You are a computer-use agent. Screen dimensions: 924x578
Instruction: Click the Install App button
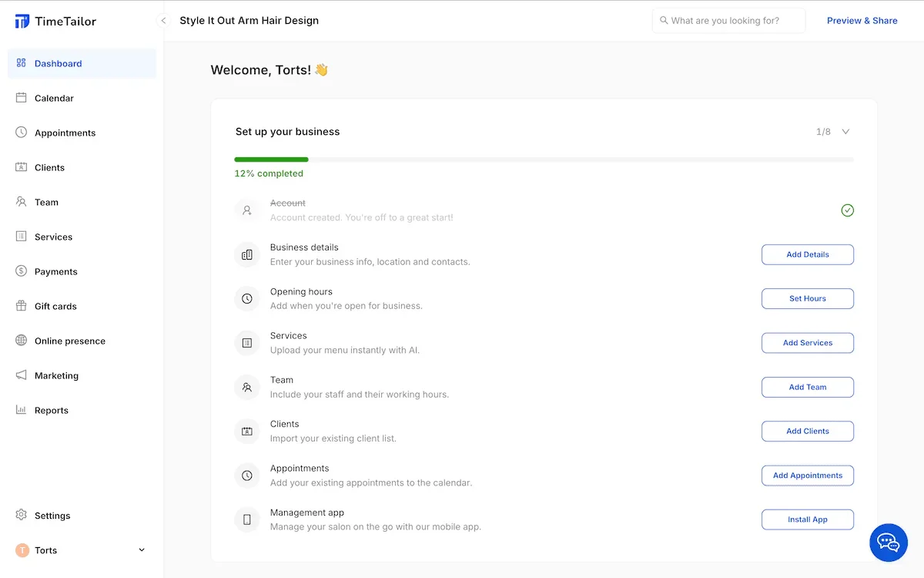click(808, 519)
